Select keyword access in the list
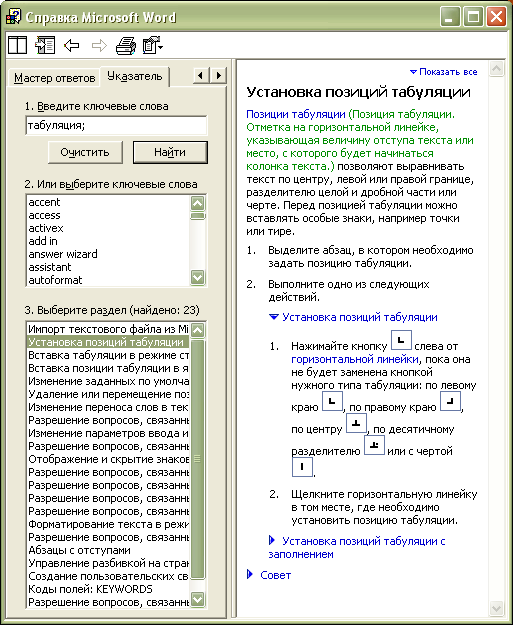Image resolution: width=513 pixels, height=625 pixels. [108, 215]
